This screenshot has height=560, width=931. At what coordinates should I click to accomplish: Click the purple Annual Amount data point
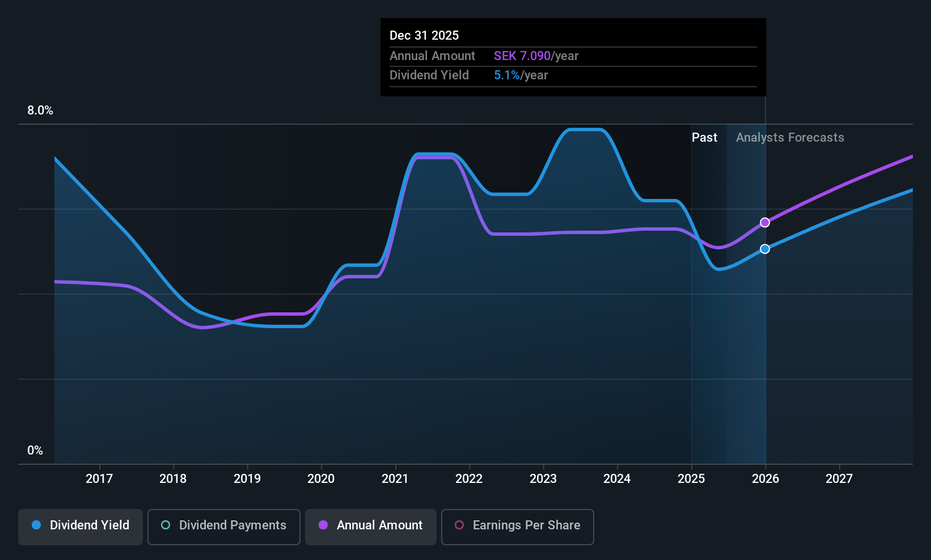(765, 223)
